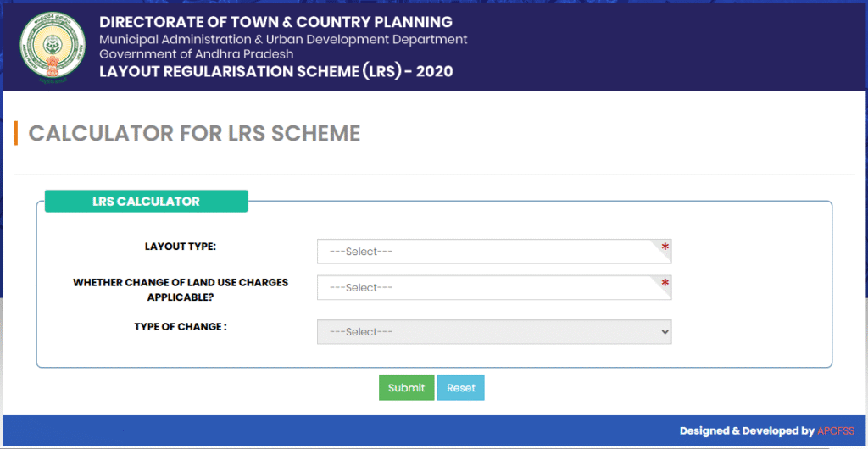Click the red asterisk on land use charges field
Screen dimensions: 868x449
(x=665, y=283)
